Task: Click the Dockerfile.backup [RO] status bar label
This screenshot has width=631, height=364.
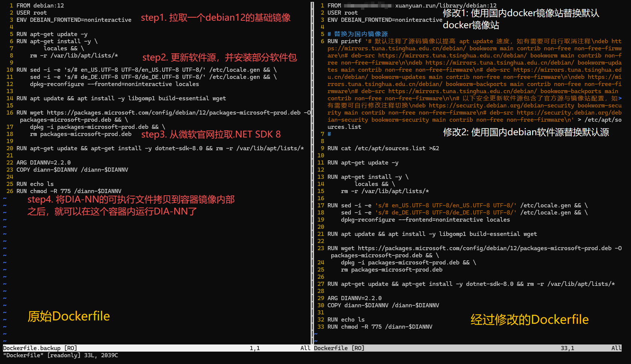Action: [x=39, y=348]
